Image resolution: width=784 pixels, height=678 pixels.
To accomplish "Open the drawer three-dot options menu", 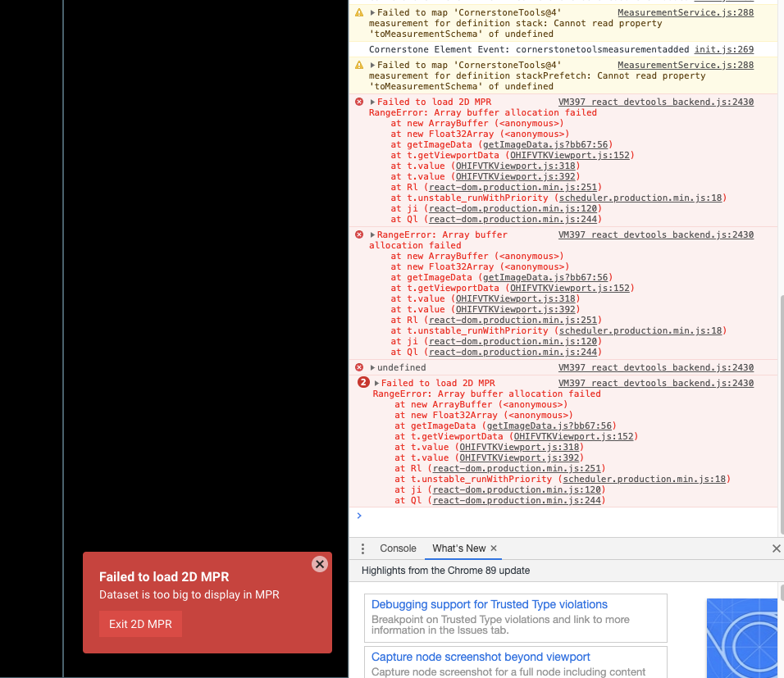I will 362,549.
